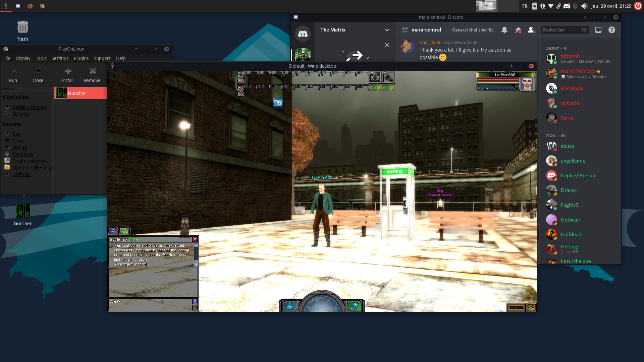Open the Plugins menu in PlayOnLinux

click(x=81, y=58)
